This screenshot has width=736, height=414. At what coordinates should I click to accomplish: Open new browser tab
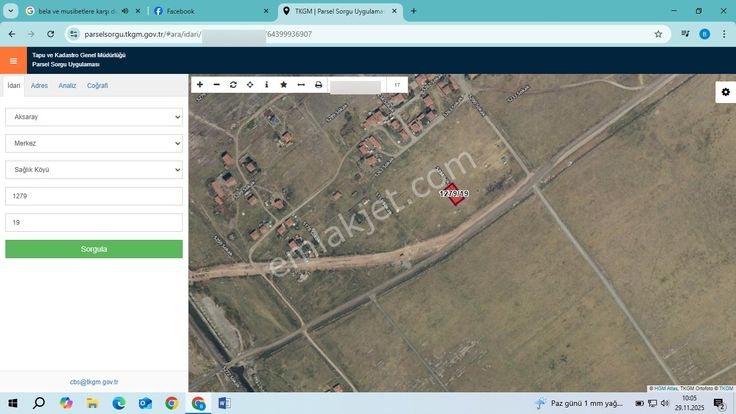tap(414, 11)
